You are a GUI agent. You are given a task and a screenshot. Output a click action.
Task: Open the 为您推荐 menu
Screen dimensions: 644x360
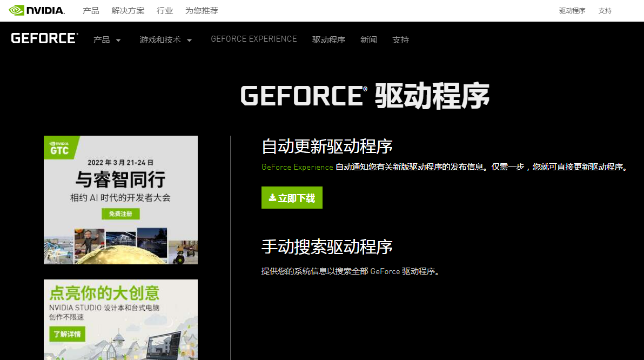coord(202,11)
